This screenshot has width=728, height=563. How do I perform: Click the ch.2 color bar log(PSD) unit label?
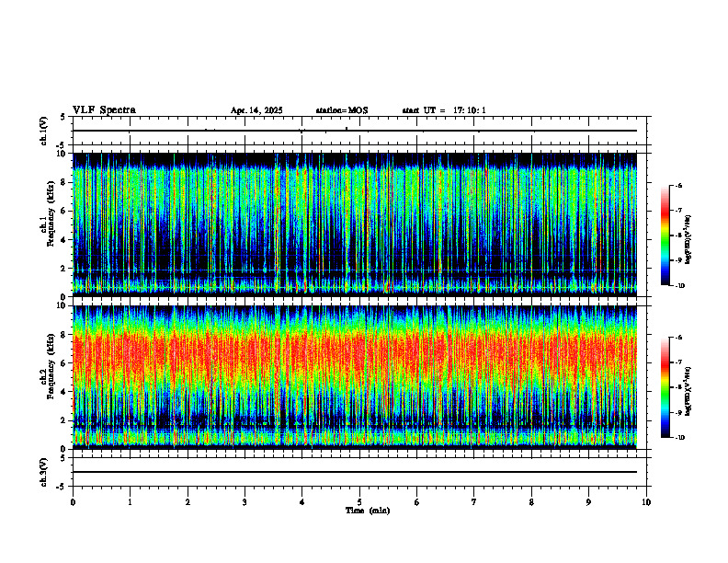(x=688, y=392)
